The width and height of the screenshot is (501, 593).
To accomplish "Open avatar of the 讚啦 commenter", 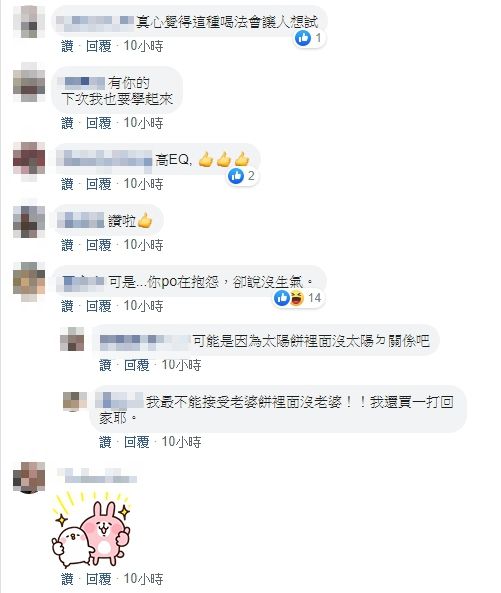I will pyautogui.click(x=29, y=222).
